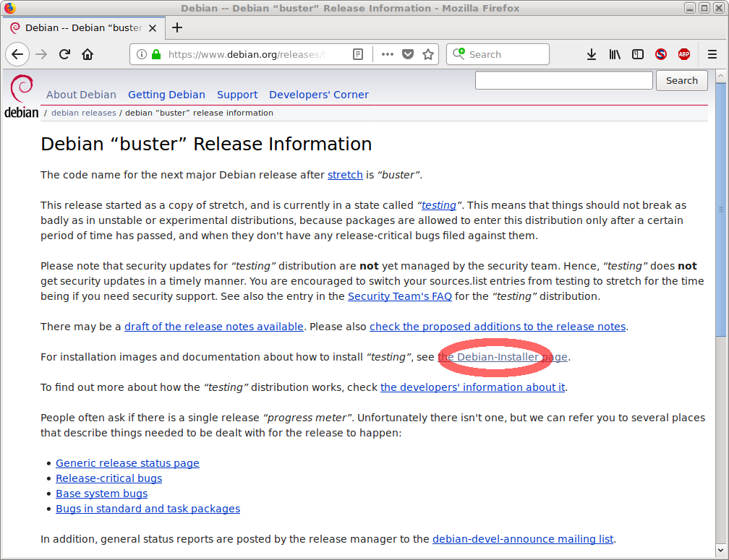Open the testing distribution link
Viewport: 729px width, 560px height.
coord(439,205)
